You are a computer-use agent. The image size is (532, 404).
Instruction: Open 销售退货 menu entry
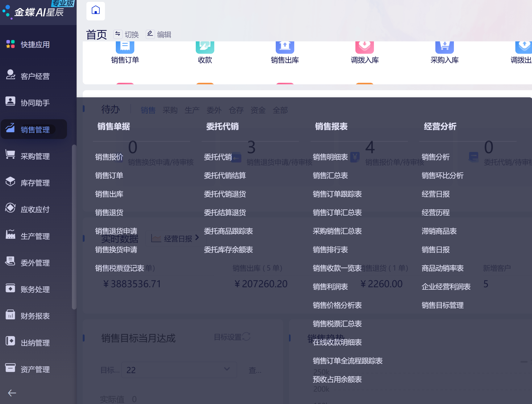[109, 213]
